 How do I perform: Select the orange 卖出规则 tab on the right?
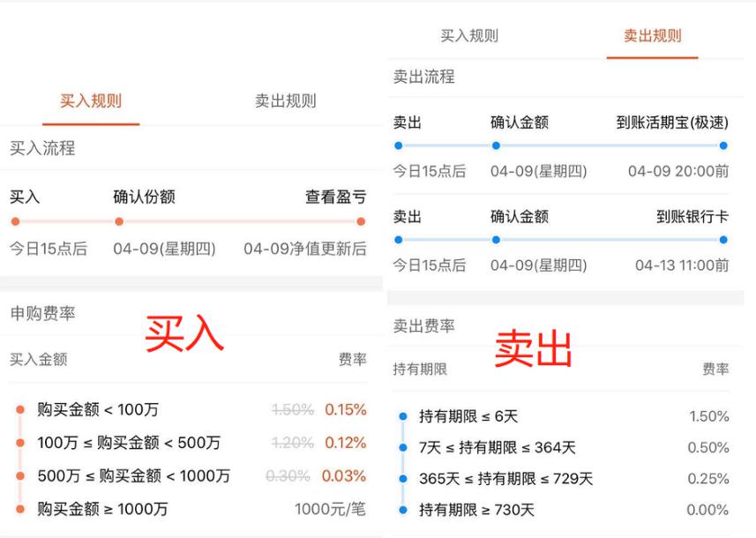[x=652, y=36]
